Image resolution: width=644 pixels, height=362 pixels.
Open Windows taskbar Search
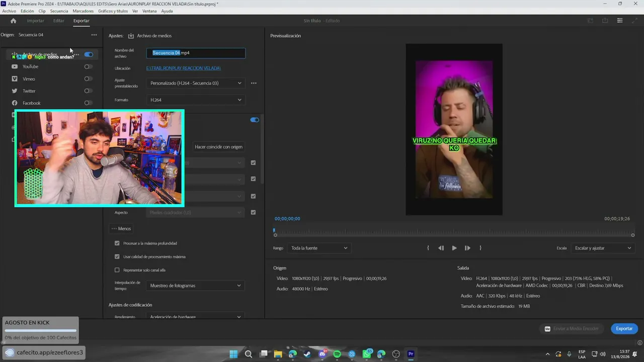click(x=249, y=354)
